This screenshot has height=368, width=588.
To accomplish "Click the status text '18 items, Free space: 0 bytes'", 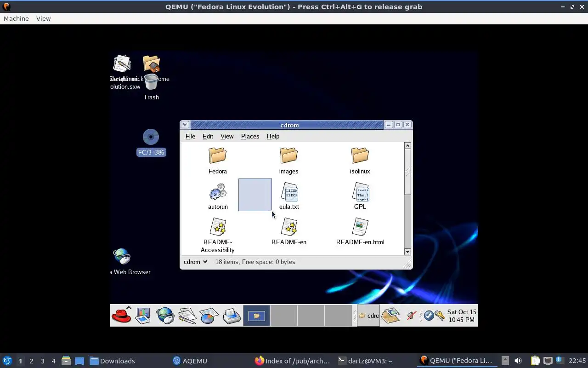I will point(255,262).
